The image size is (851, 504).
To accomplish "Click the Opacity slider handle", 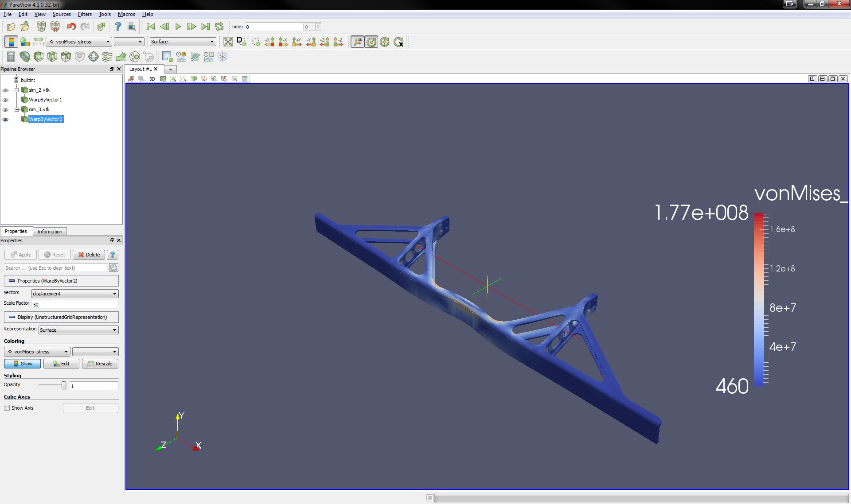I will coord(64,385).
